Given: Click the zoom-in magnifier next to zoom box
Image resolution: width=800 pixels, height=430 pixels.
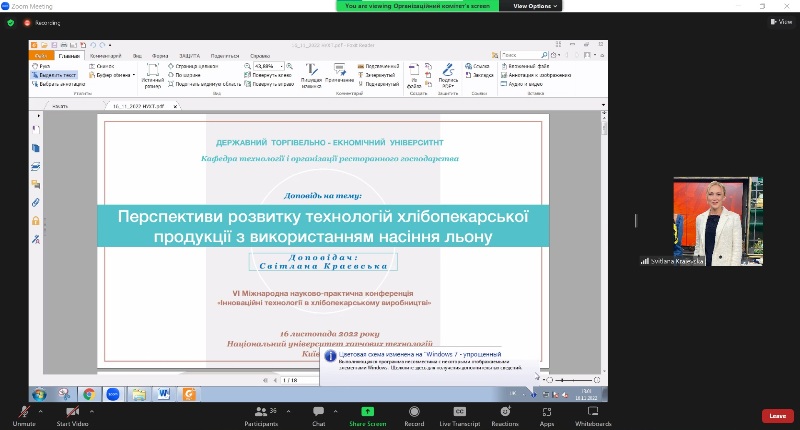Looking at the screenshot, I should coord(290,66).
